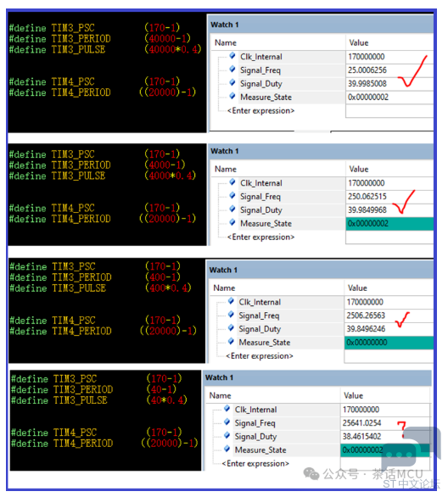Click Watch 1 title of 2506.26563 window

223,270
